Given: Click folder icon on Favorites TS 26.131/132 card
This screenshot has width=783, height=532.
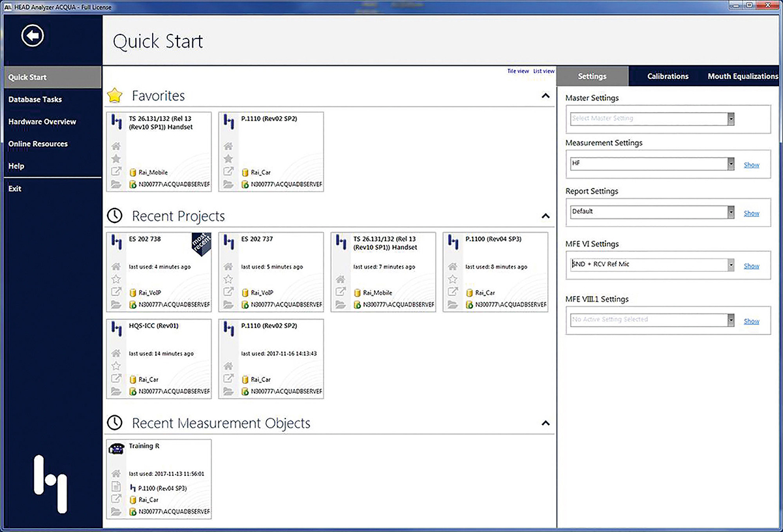Looking at the screenshot, I should pos(116,184).
